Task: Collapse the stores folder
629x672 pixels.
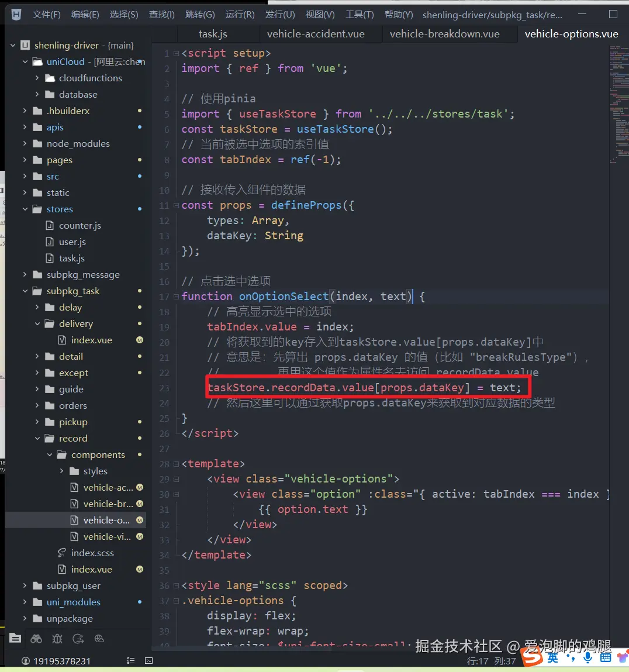Action: pos(25,209)
